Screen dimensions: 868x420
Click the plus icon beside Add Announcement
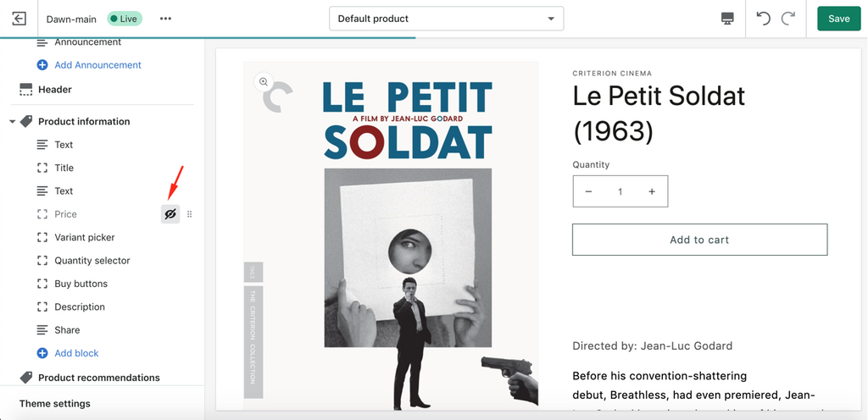(x=42, y=65)
